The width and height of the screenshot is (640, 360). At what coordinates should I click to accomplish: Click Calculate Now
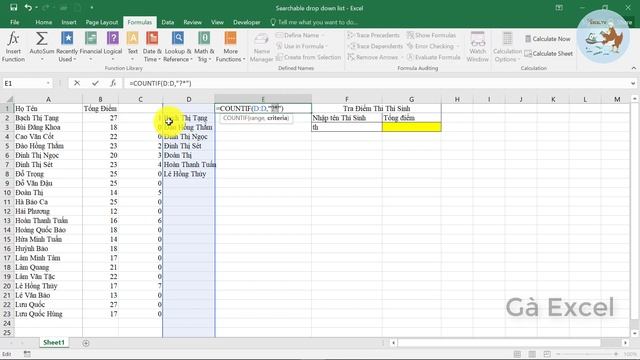point(547,39)
